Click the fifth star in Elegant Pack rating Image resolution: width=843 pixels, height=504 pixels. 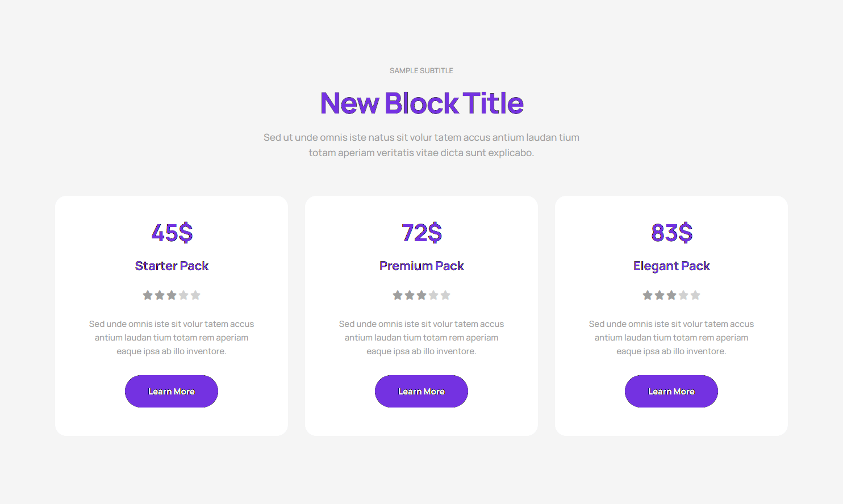[695, 295]
